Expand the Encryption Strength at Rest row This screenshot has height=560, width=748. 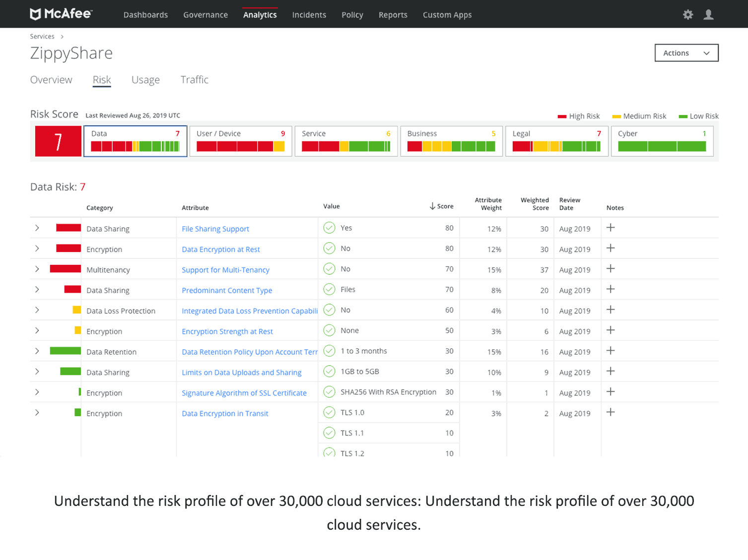coord(37,330)
